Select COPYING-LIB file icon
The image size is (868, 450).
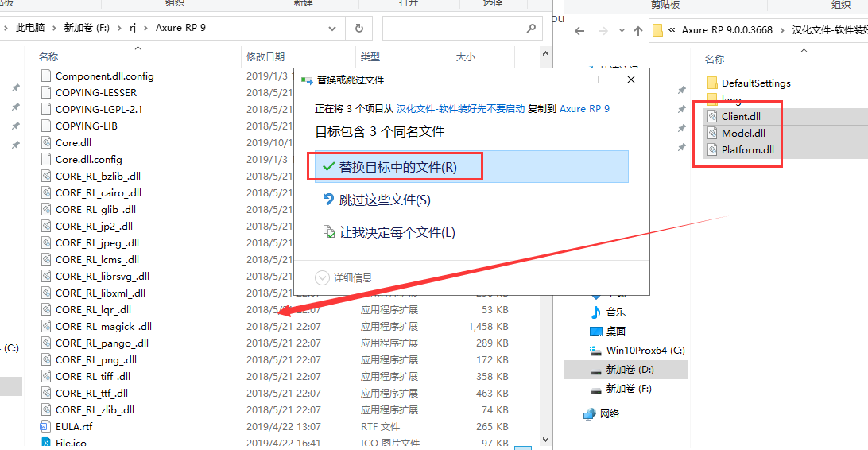tap(46, 126)
